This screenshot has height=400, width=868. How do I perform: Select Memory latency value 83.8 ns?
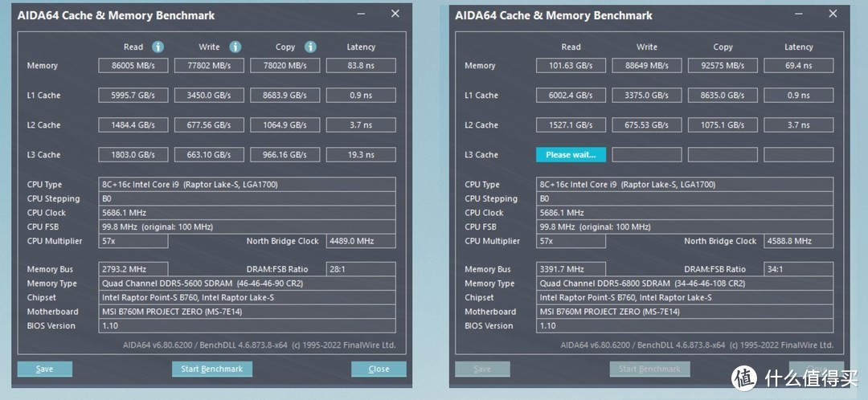[x=361, y=65]
